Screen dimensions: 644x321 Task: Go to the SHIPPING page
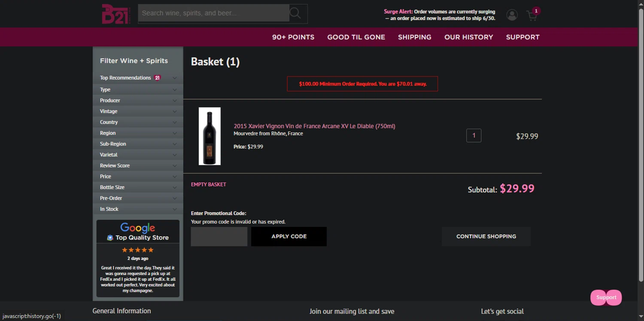point(415,37)
